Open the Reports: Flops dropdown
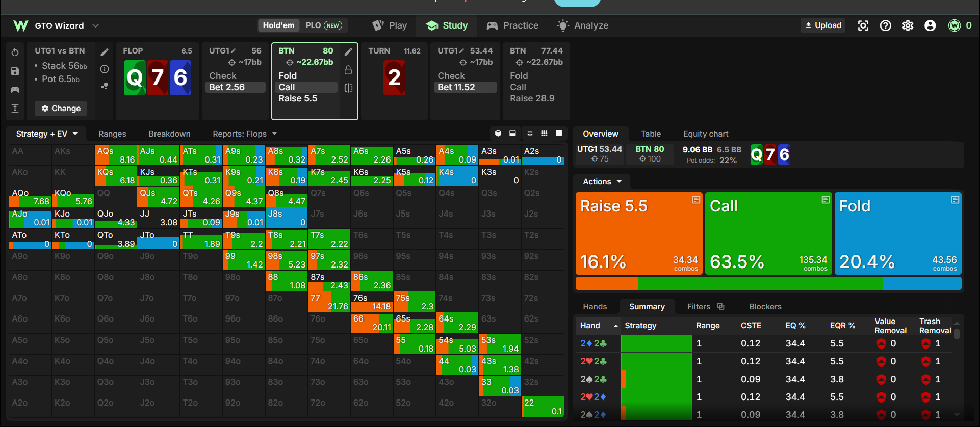The height and width of the screenshot is (427, 980). click(x=245, y=134)
